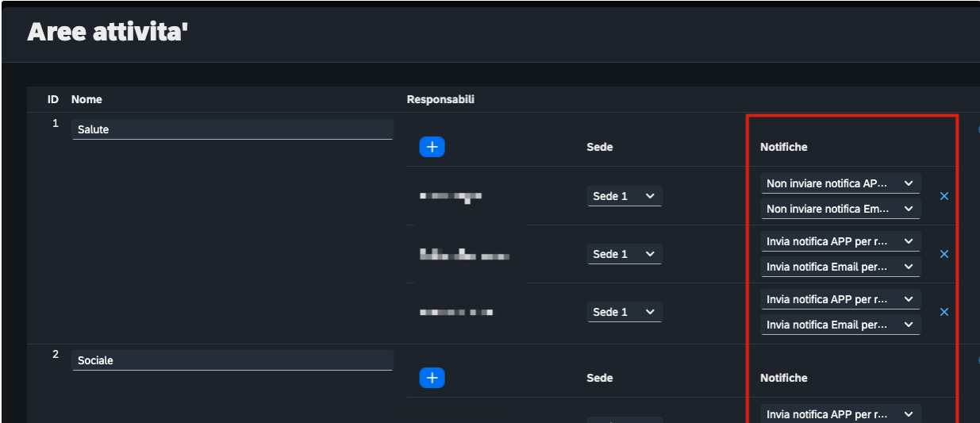Image resolution: width=980 pixels, height=423 pixels.
Task: Open second responsabile's Email notification dropdown
Action: 840,267
